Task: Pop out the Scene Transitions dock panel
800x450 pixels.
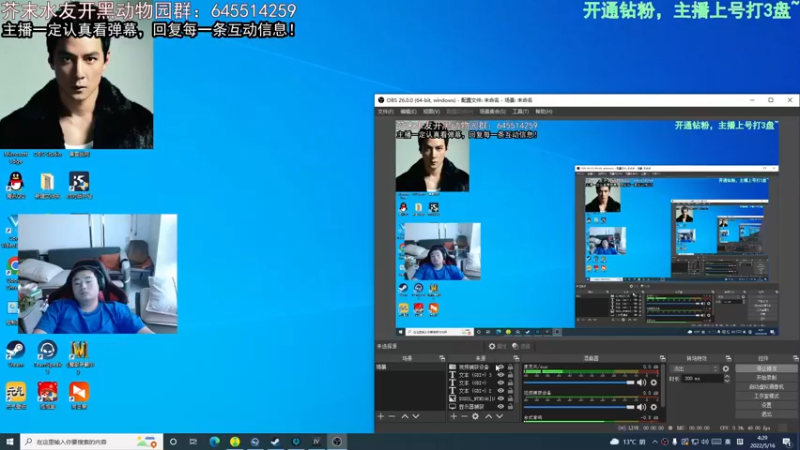Action: [x=728, y=358]
